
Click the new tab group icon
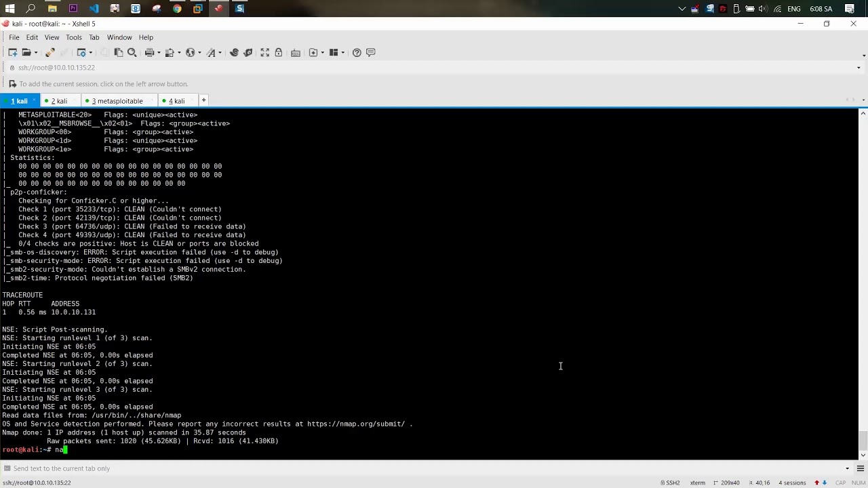point(313,52)
